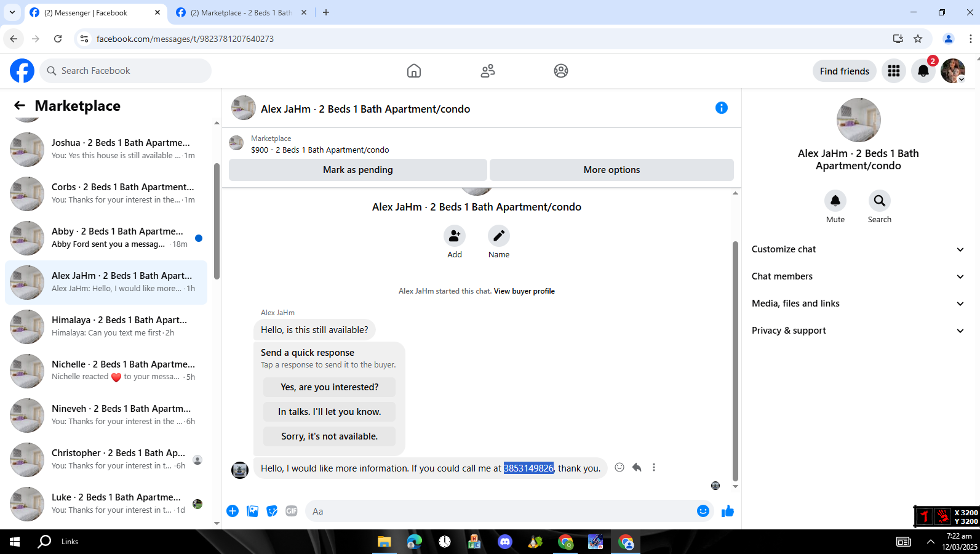Click Find friends button
The image size is (980, 554).
pyautogui.click(x=845, y=71)
